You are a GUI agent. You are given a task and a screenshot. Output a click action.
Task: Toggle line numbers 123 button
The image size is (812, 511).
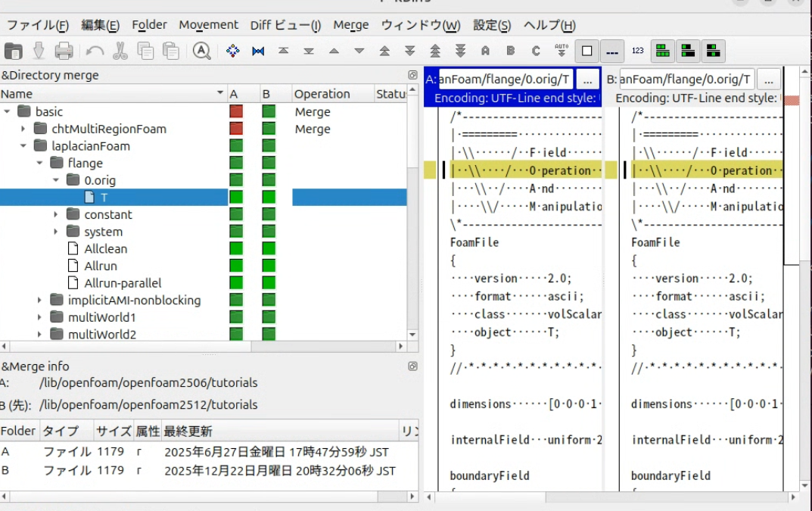637,51
